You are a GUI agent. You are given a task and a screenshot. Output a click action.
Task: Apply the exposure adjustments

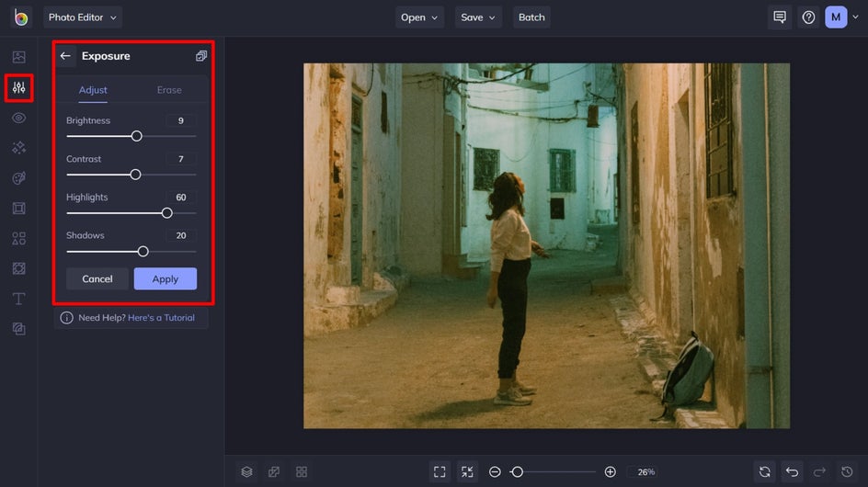coord(165,279)
